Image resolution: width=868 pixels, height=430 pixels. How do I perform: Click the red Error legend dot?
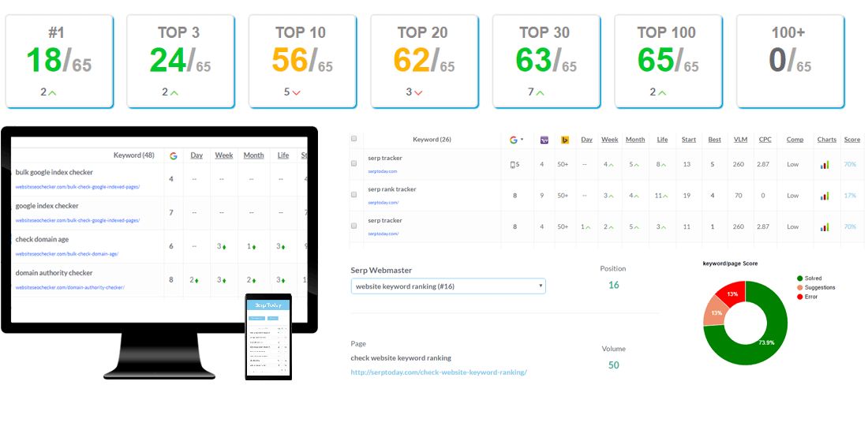[800, 297]
